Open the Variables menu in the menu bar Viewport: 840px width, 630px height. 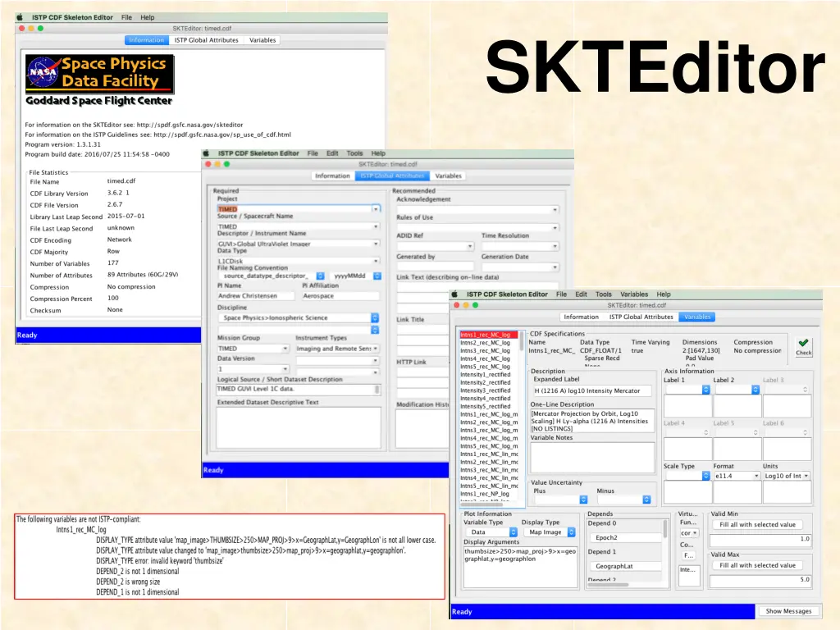(634, 294)
